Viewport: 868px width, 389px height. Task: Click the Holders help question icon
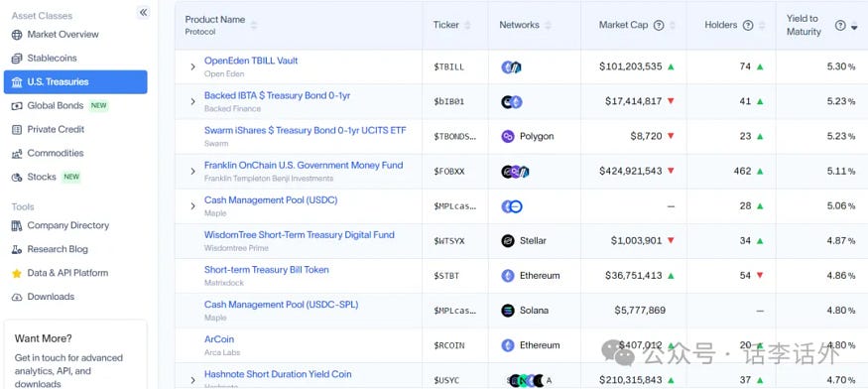[748, 25]
